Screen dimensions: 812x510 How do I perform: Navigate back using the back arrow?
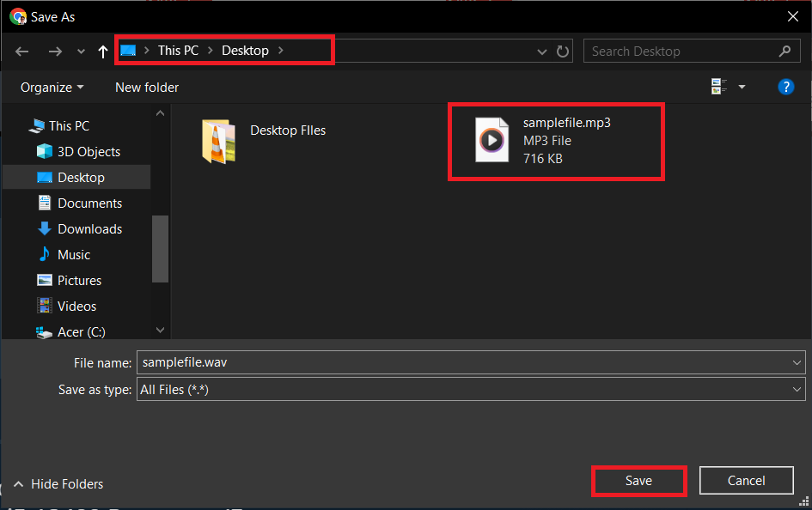coord(21,51)
